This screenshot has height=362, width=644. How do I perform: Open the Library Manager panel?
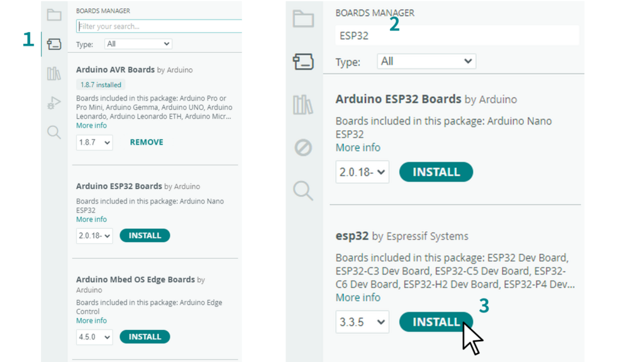point(53,72)
